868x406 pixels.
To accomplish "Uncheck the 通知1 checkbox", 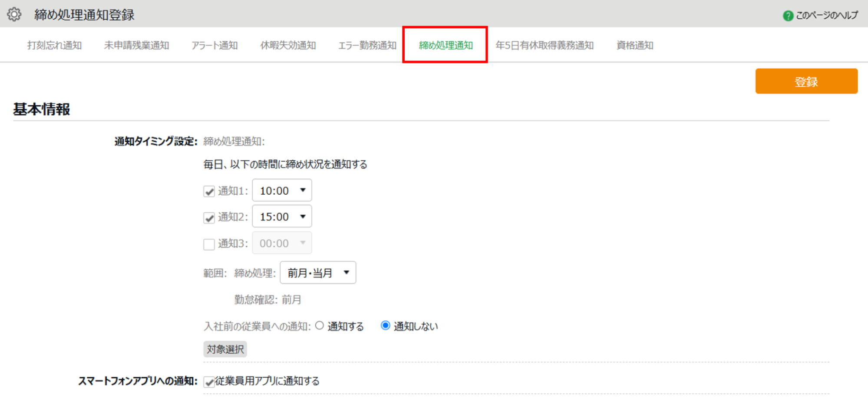I will [209, 191].
